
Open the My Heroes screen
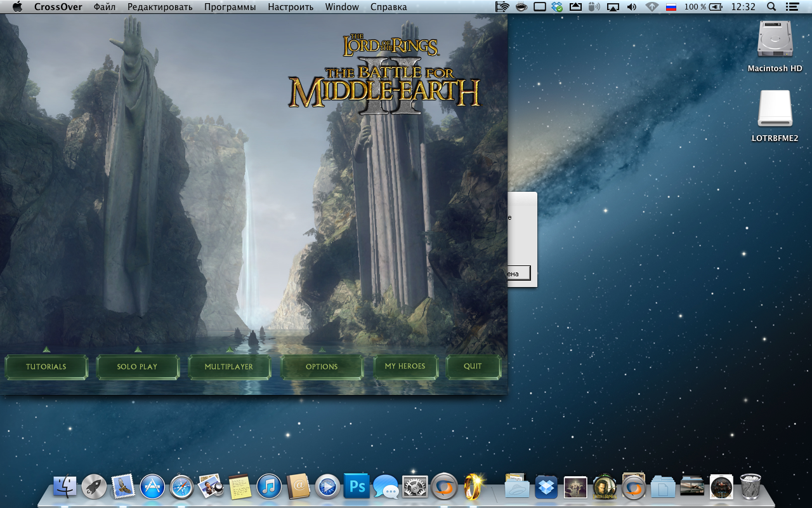(405, 366)
